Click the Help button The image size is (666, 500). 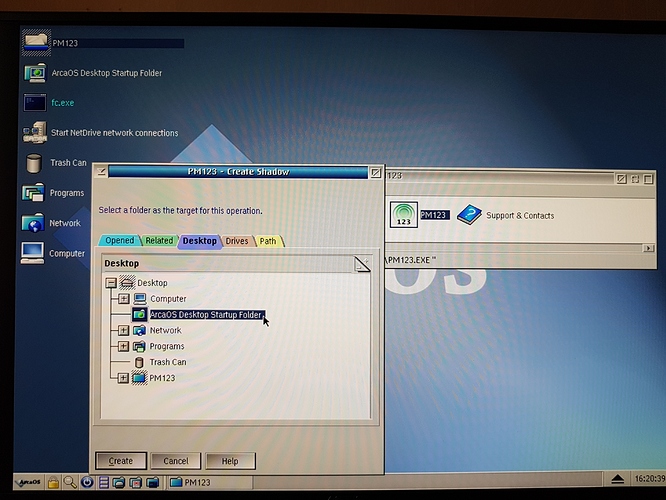click(x=230, y=461)
